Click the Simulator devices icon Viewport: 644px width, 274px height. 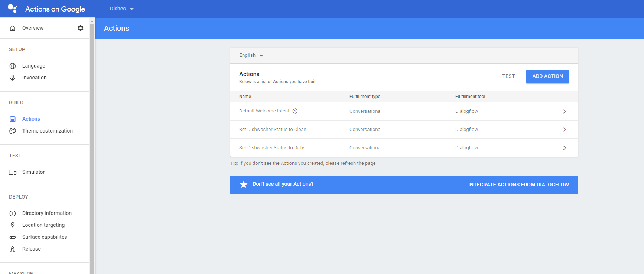click(x=13, y=172)
